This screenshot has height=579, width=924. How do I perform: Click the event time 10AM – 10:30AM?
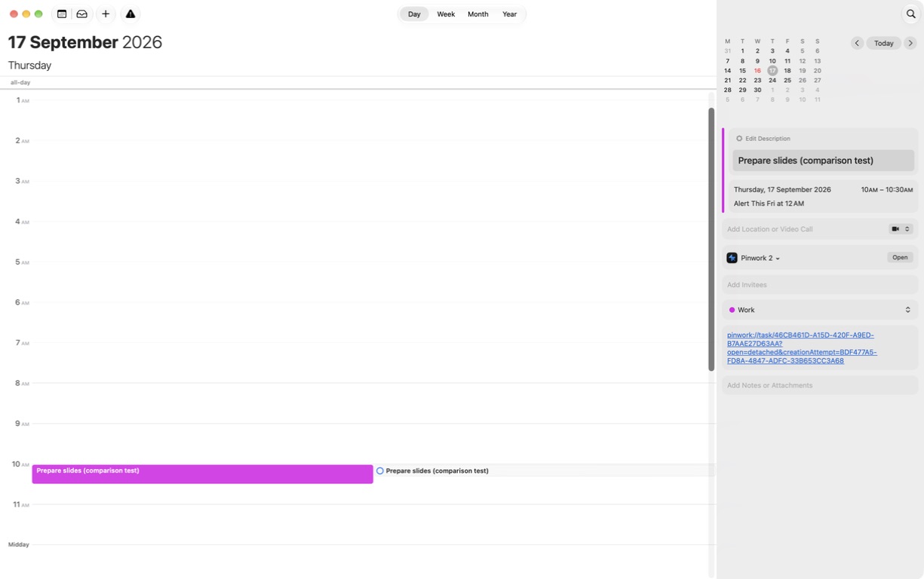887,190
